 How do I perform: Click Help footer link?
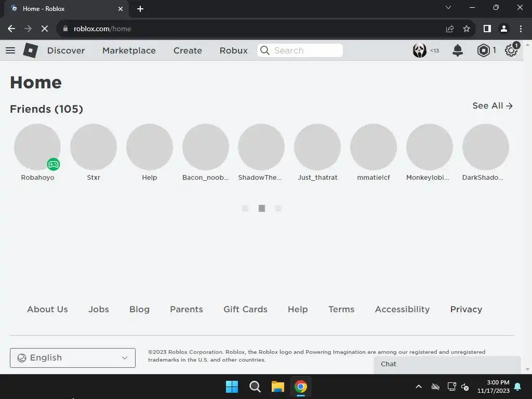pos(298,310)
